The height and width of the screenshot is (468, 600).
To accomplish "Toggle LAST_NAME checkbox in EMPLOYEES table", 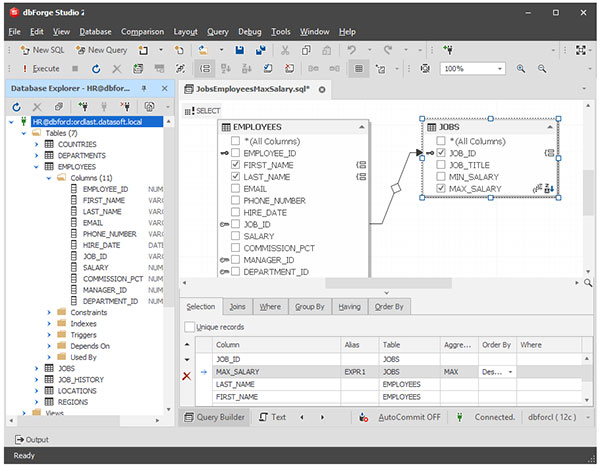I will [x=235, y=177].
